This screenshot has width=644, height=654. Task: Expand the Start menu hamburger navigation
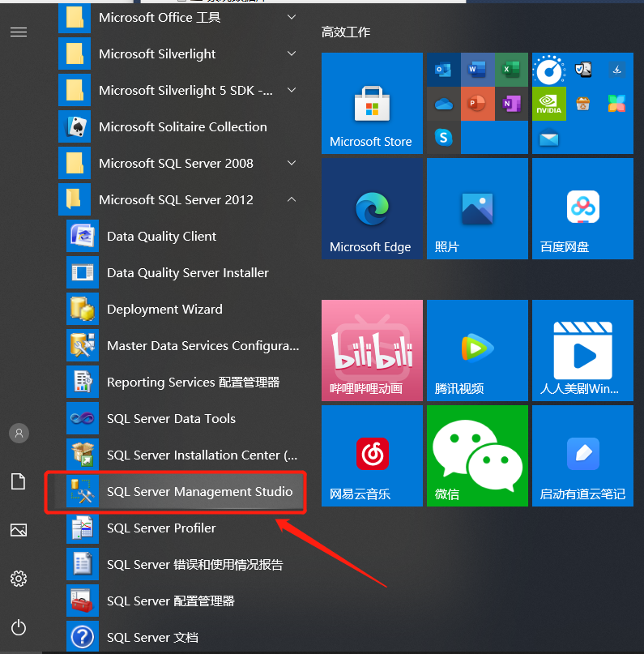click(x=19, y=32)
